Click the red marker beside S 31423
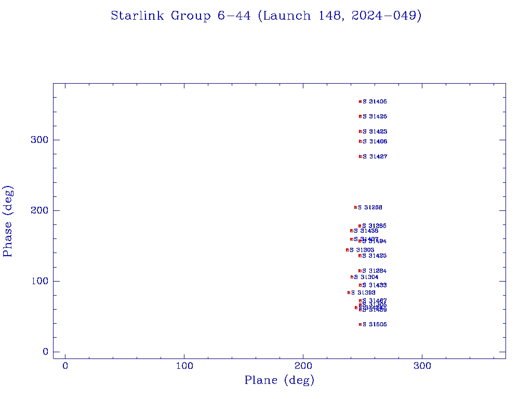Image resolution: width=532 pixels, height=399 pixels. 361,131
